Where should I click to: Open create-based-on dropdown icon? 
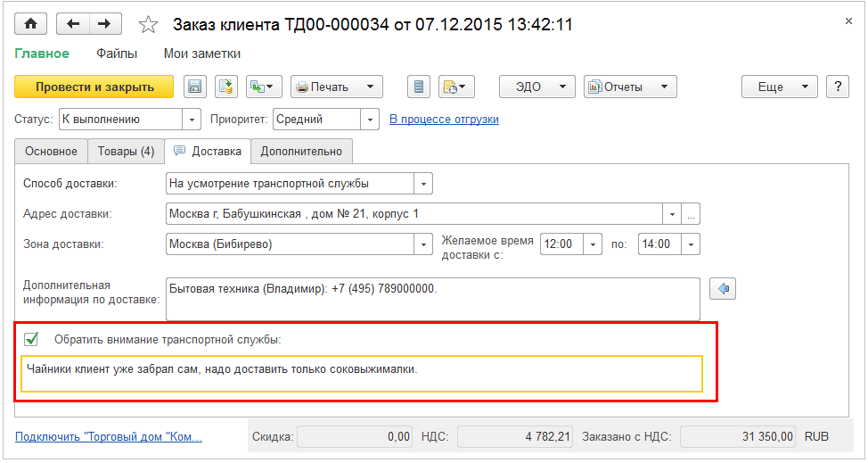click(264, 87)
